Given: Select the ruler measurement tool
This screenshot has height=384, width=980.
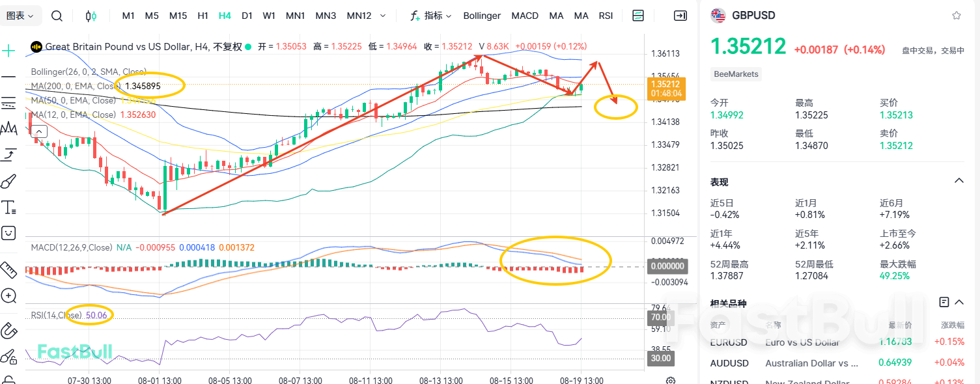Looking at the screenshot, I should click(9, 270).
